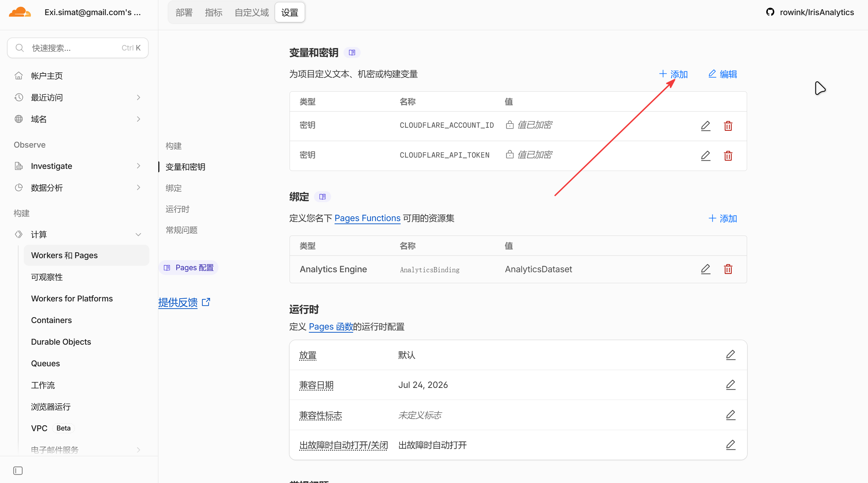Screen dimensions: 868x483
Task: Focus the 快速搜索 input field
Action: 78,48
